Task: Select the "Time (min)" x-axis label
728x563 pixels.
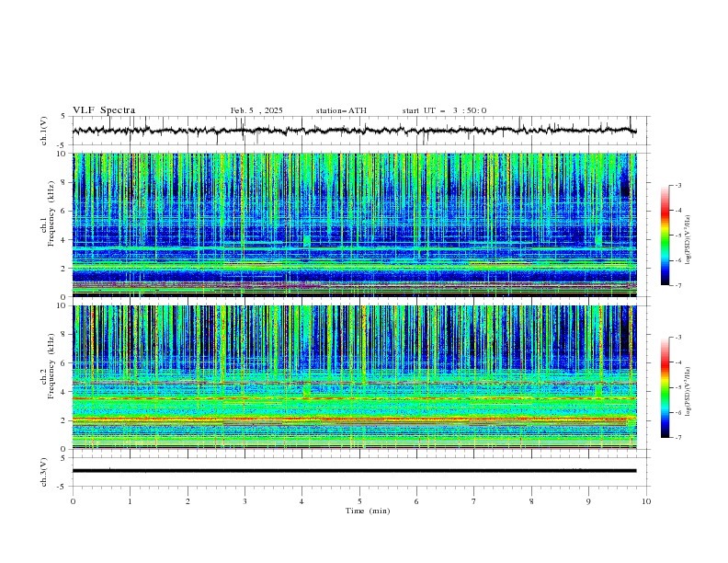Action: tap(368, 511)
